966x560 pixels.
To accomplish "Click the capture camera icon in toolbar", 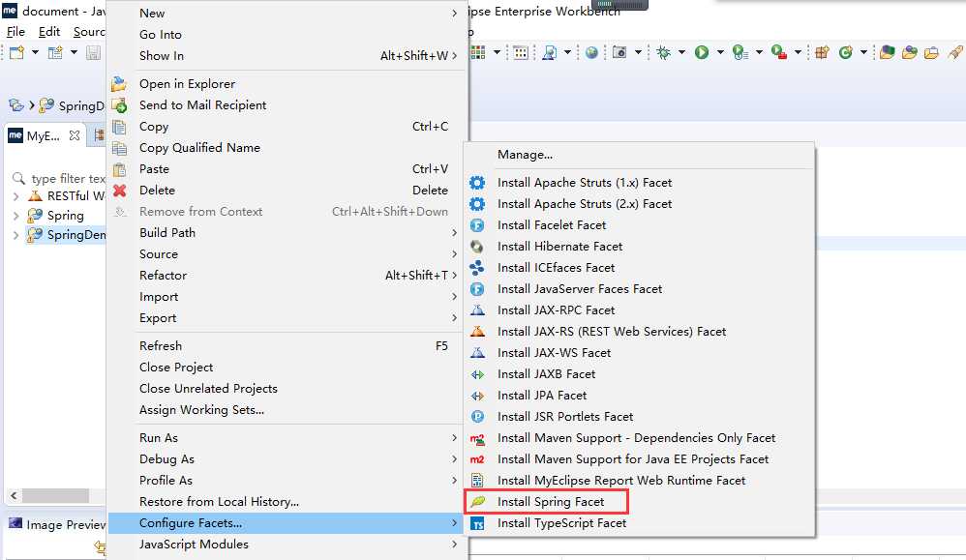I will 619,53.
